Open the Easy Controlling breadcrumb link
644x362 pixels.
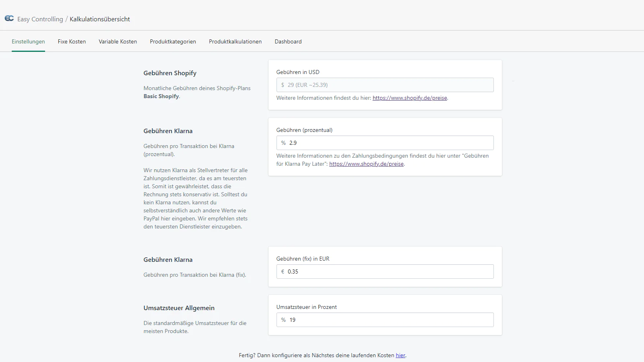pyautogui.click(x=40, y=19)
